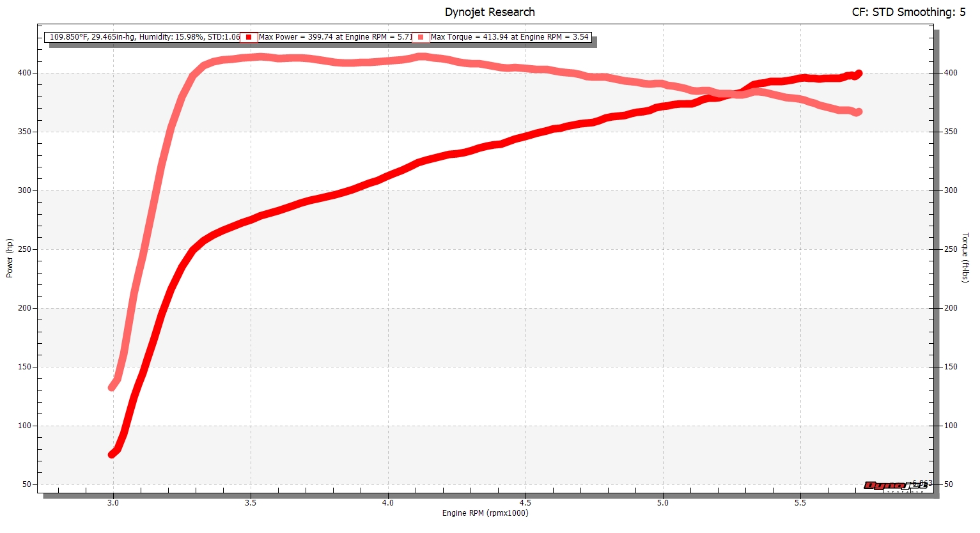This screenshot has height=533, width=980.
Task: Click the temperature and humidity conditions text
Action: click(144, 37)
